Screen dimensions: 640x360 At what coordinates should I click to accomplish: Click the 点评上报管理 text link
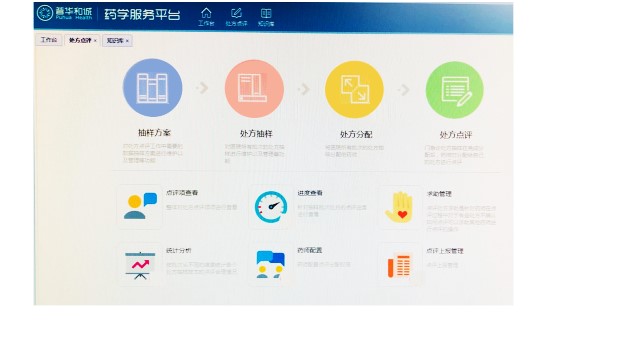click(445, 251)
